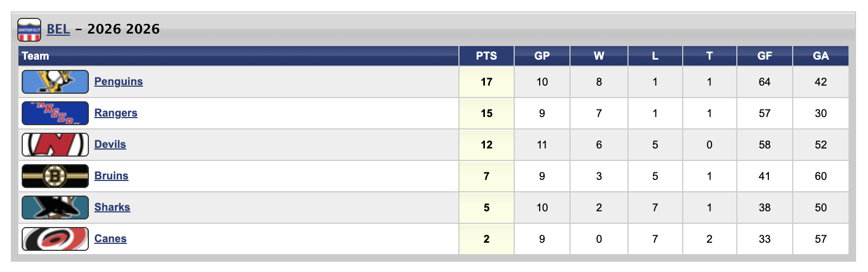Select the Penguins points cell showing 17
This screenshot has width=868, height=272.
(487, 82)
